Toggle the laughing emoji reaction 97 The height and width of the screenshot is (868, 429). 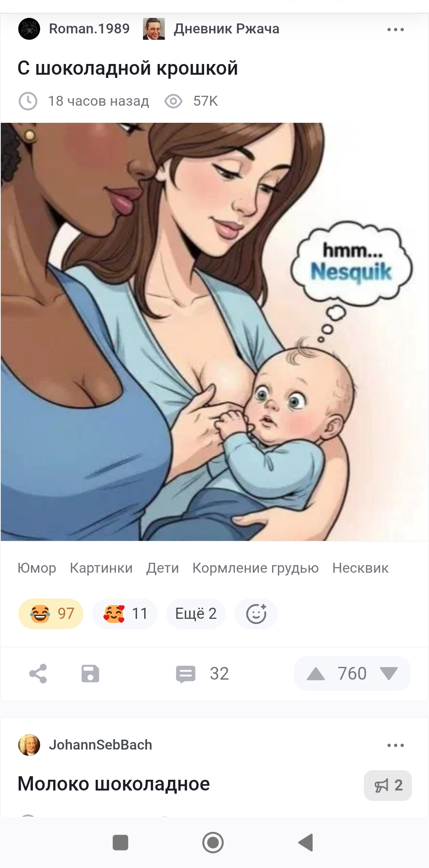coord(51,614)
